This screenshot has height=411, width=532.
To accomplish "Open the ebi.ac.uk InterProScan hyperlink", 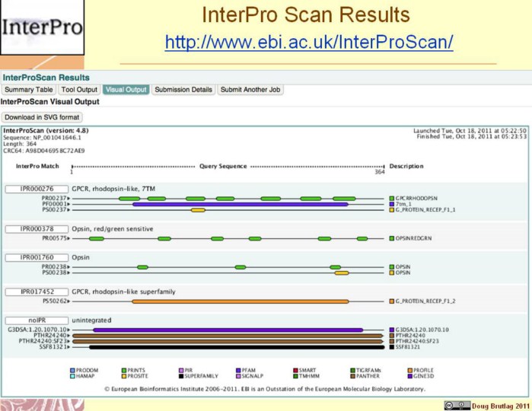I will click(309, 43).
